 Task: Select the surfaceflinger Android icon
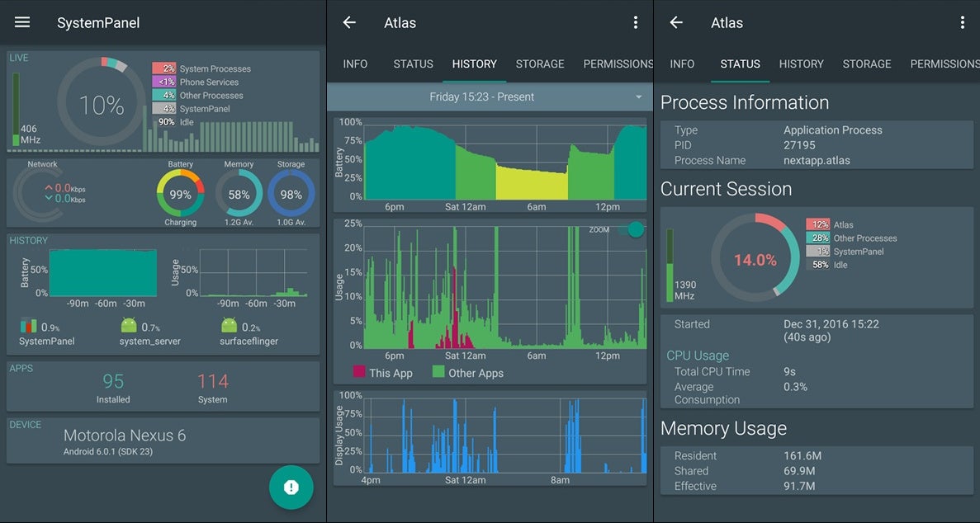(230, 325)
